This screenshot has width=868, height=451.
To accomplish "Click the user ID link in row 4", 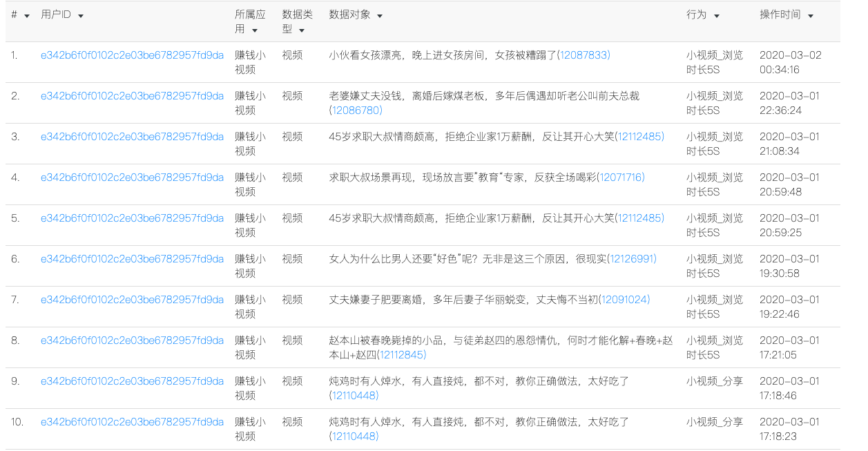I will pyautogui.click(x=132, y=177).
